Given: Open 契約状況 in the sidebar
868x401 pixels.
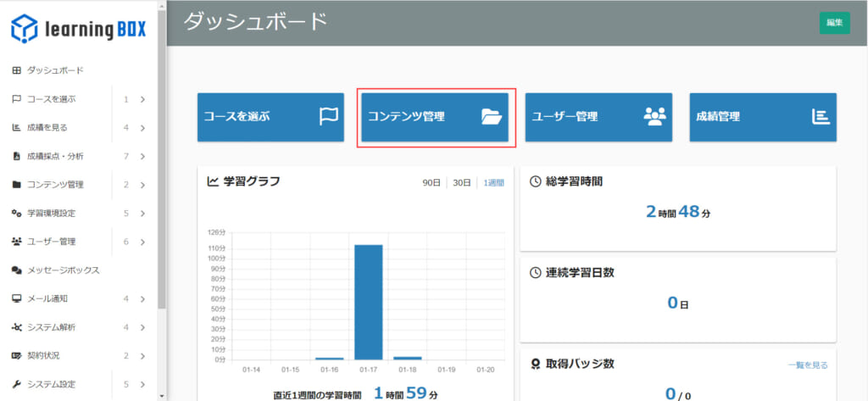Looking at the screenshot, I should pyautogui.click(x=43, y=355).
